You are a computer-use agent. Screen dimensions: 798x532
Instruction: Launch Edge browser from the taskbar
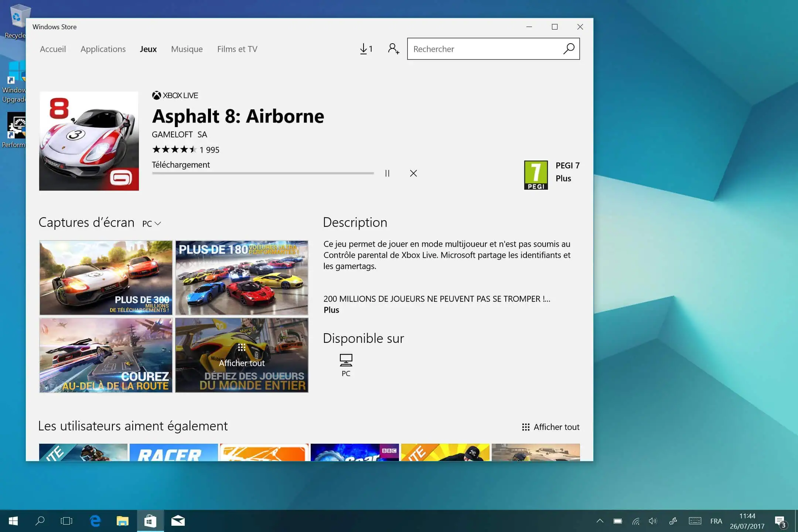click(95, 521)
